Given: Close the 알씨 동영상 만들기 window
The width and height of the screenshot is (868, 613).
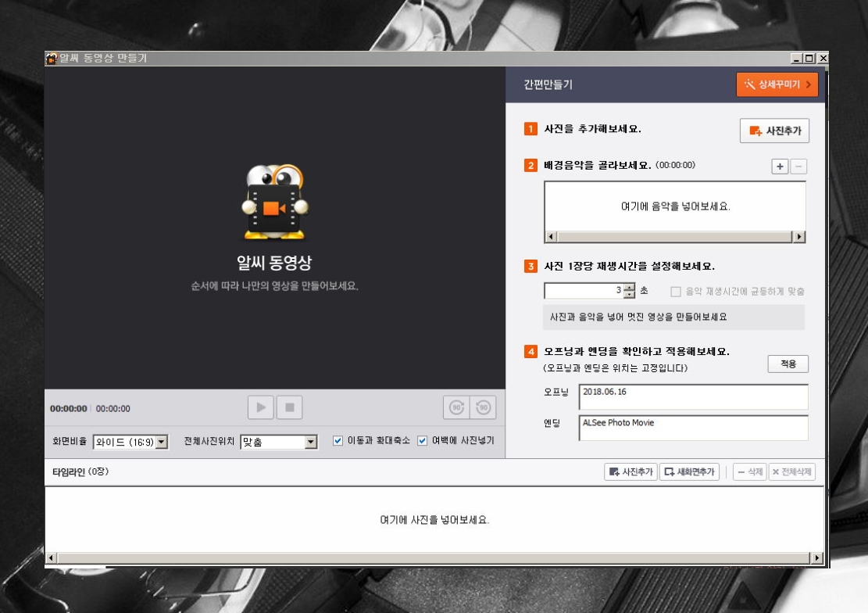Looking at the screenshot, I should [x=823, y=58].
